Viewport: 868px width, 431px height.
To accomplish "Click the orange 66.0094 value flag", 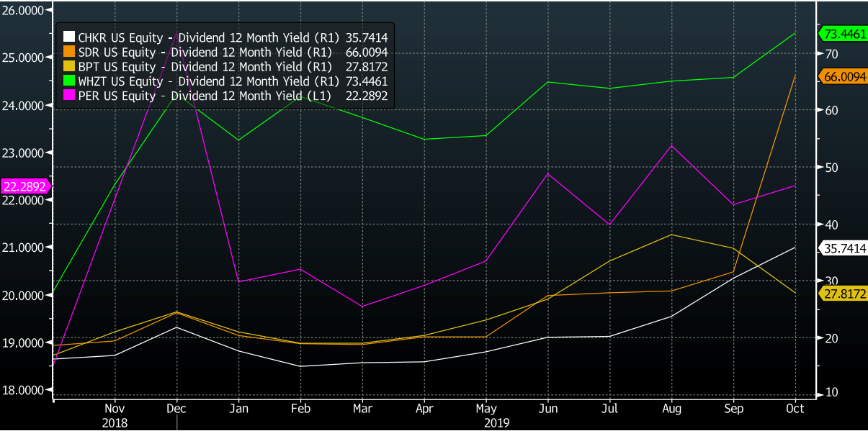I will point(842,76).
